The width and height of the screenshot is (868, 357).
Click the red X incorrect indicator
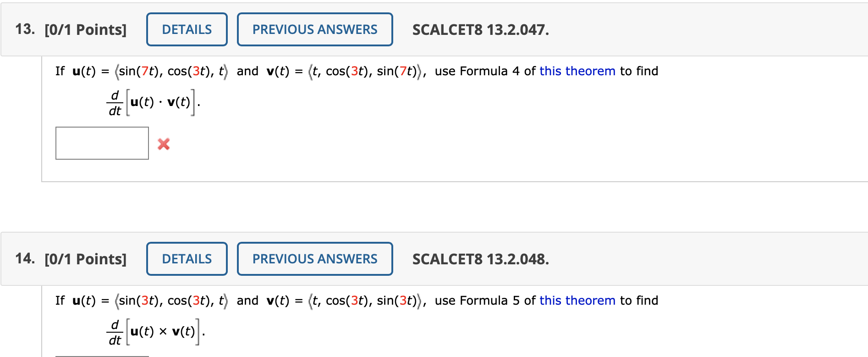pyautogui.click(x=164, y=144)
